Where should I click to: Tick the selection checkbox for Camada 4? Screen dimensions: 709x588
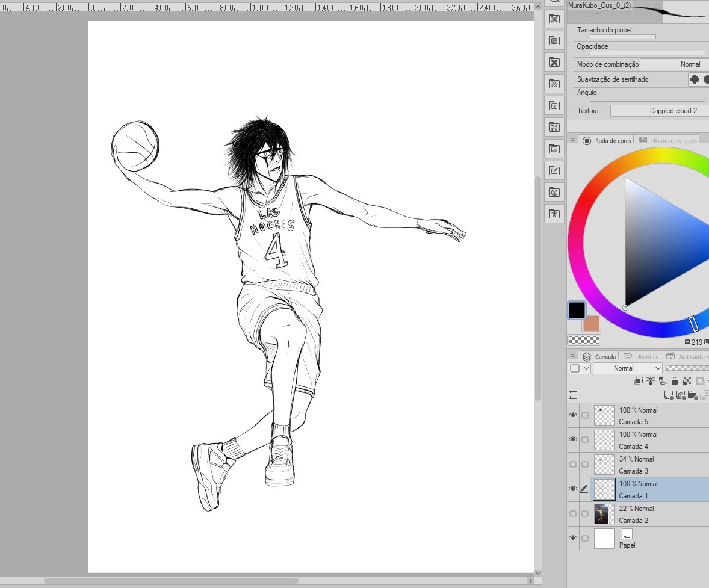[x=585, y=439]
